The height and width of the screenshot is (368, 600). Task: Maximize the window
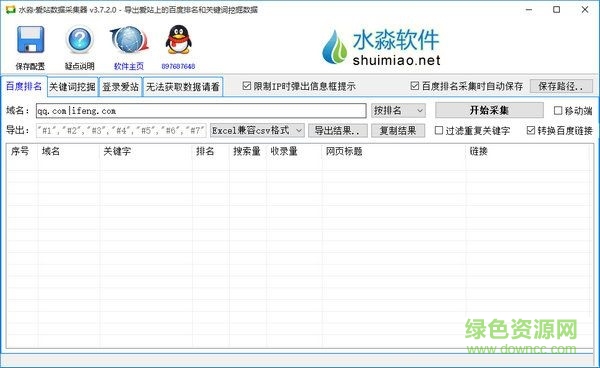click(557, 10)
